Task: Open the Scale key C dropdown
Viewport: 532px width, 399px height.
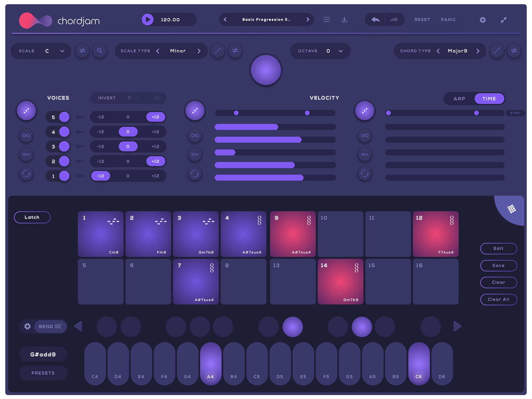Action: 62,51
